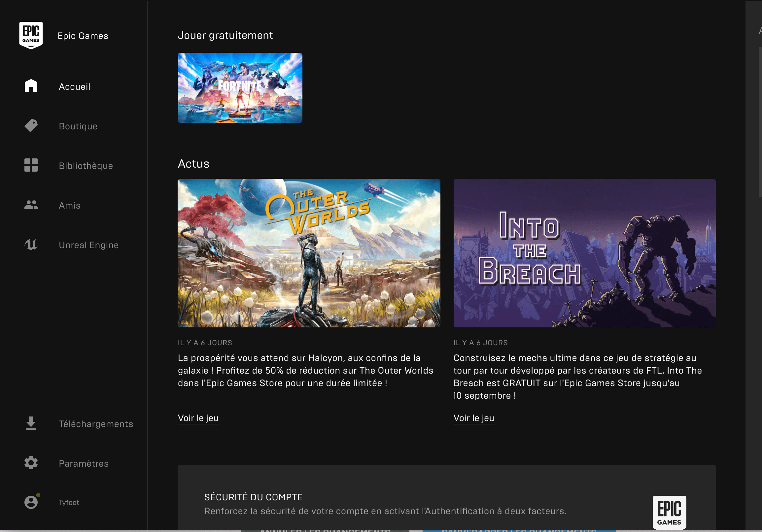Click the Téléchargements download arrow icon
The width and height of the screenshot is (762, 532).
pyautogui.click(x=31, y=423)
